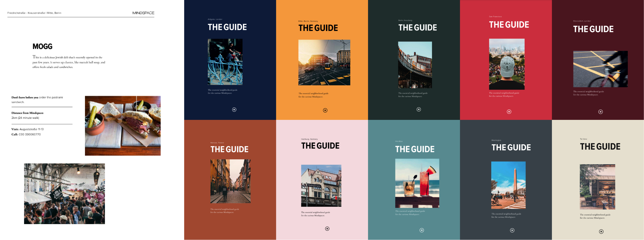
Task: Click the phone number 030 330060770
Action: pyautogui.click(x=30, y=134)
